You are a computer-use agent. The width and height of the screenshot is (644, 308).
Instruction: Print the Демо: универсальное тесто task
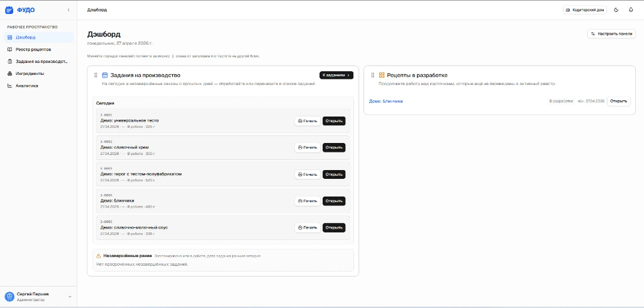pos(308,121)
